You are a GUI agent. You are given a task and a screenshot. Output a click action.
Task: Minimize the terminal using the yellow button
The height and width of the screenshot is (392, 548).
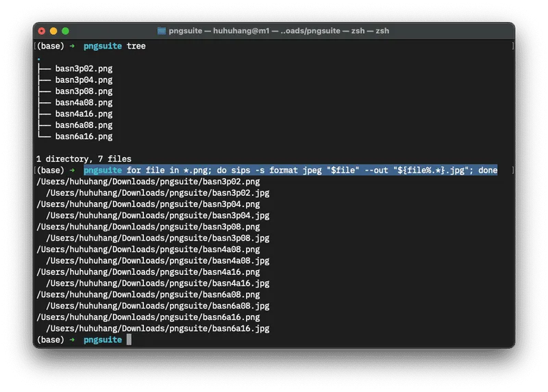pyautogui.click(x=53, y=31)
